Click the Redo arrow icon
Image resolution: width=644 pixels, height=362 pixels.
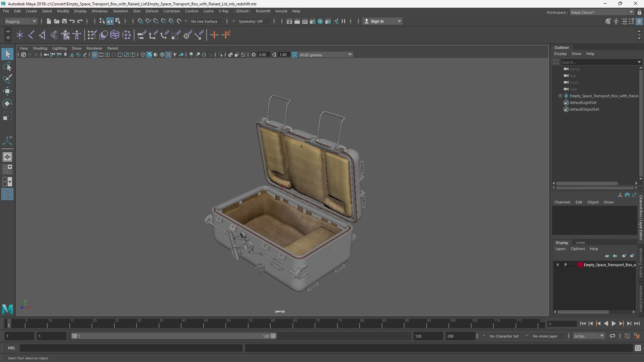click(x=80, y=21)
